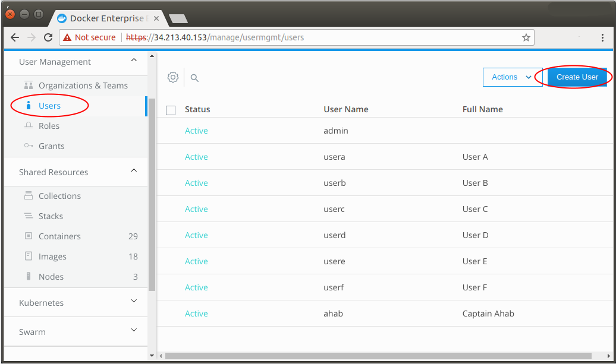The height and width of the screenshot is (364, 616).
Task: Click the Organizations & Teams icon
Action: tap(28, 86)
